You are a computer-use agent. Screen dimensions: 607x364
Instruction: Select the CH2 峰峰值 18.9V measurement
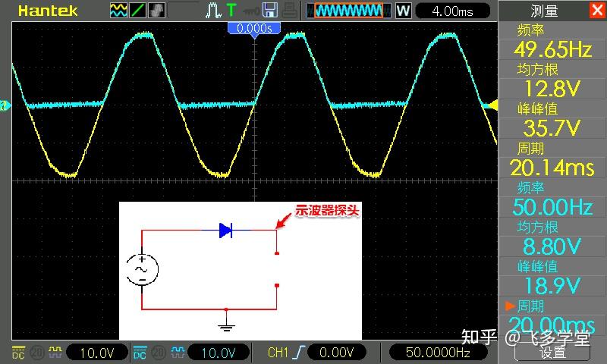(x=552, y=278)
